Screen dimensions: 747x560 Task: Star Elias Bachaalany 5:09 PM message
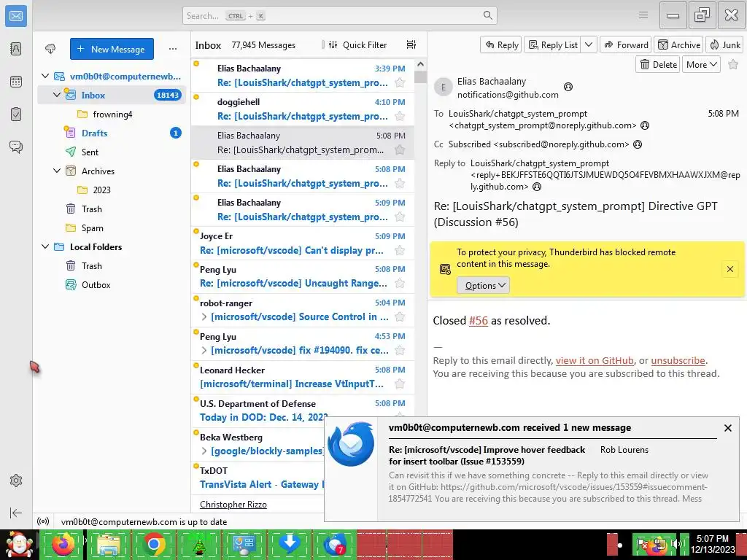click(400, 217)
